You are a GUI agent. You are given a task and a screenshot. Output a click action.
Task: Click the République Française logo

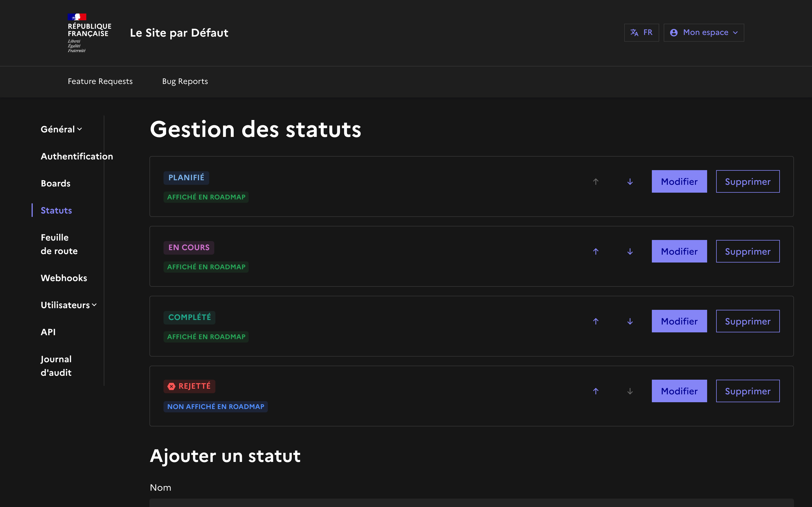89,33
